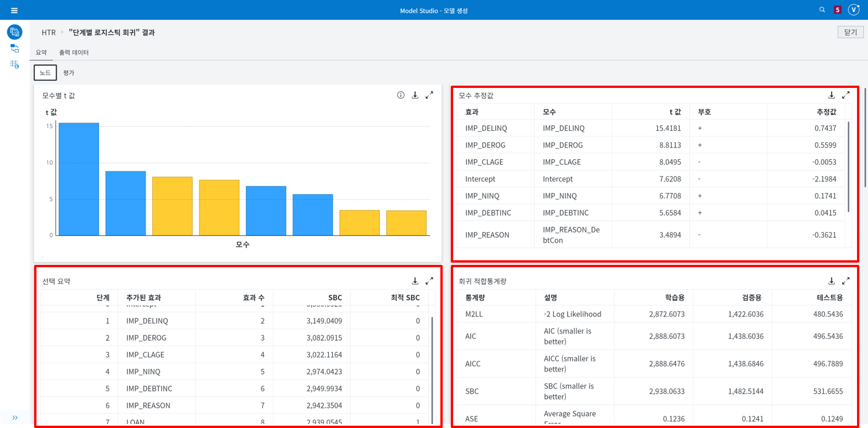Open search in the top bar
The width and height of the screenshot is (868, 428).
tap(822, 9)
